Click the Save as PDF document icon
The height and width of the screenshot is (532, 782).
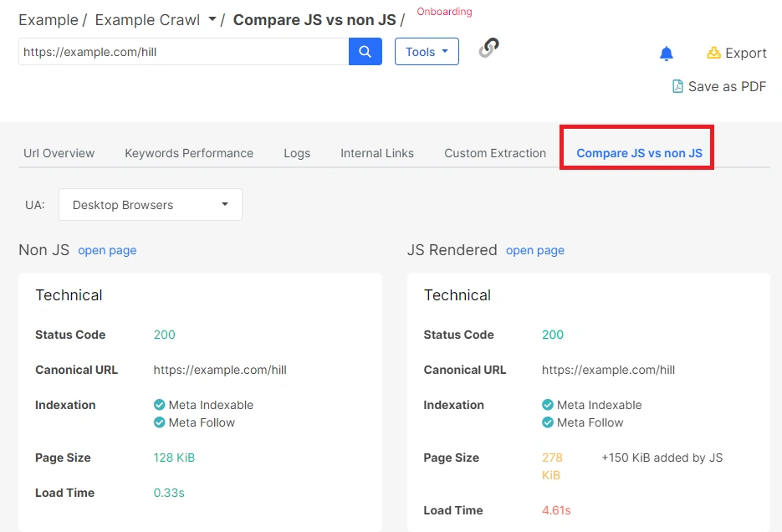pos(677,86)
